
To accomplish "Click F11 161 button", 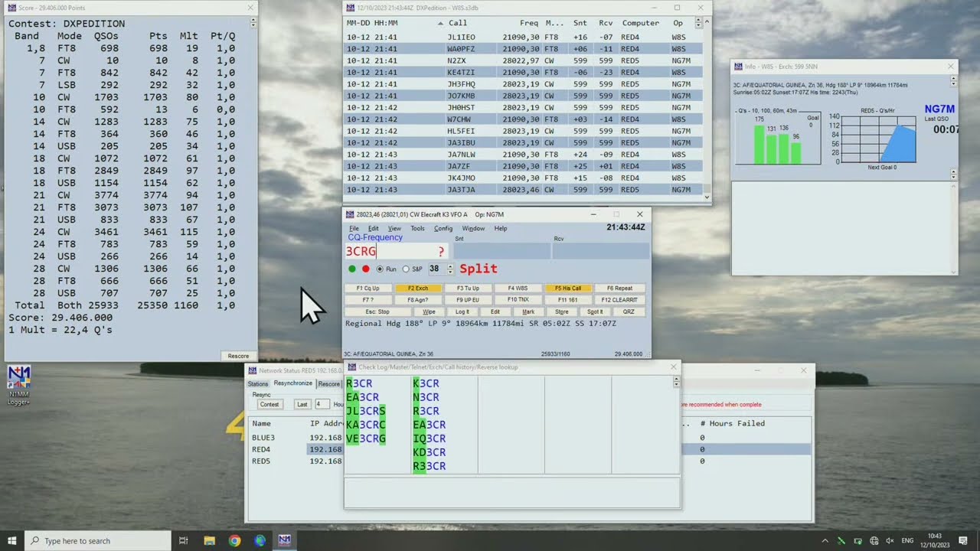I will (568, 300).
